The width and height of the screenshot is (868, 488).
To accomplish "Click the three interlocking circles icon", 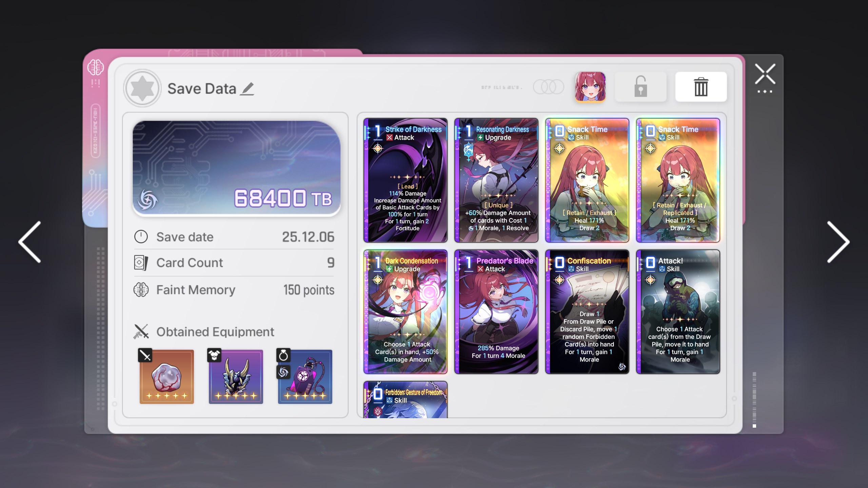I will tap(548, 87).
